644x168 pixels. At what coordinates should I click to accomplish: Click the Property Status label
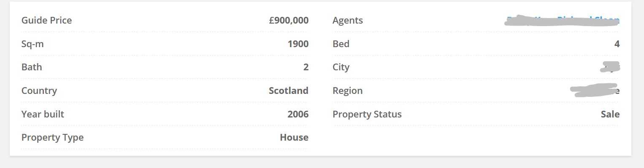(367, 114)
